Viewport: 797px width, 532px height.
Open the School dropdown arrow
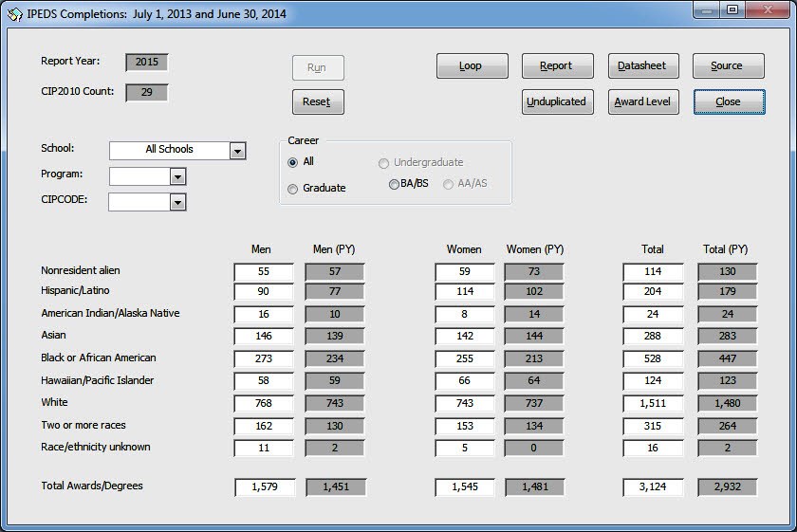237,151
